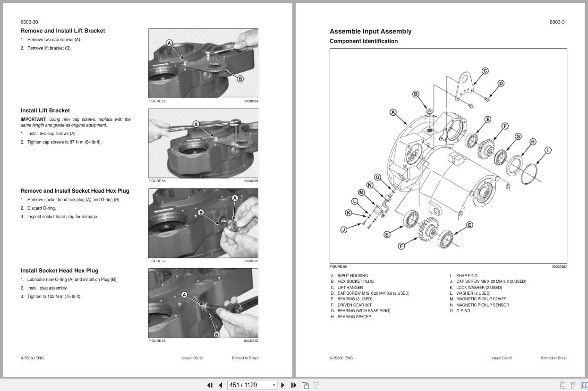Click the 6-75360 ENG footer text

32,358
